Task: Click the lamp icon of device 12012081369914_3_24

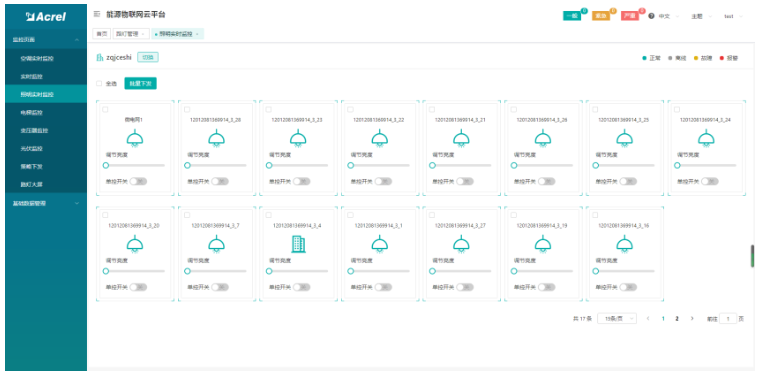Action: 706,139
